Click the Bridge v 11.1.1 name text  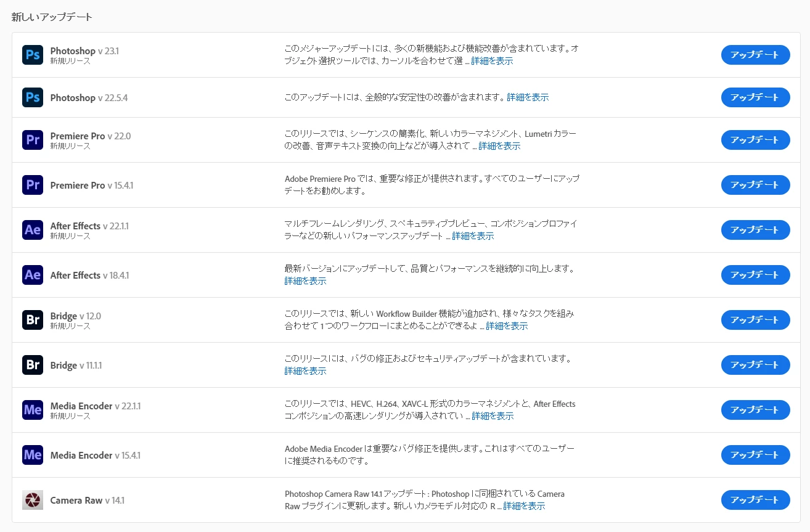[76, 366]
